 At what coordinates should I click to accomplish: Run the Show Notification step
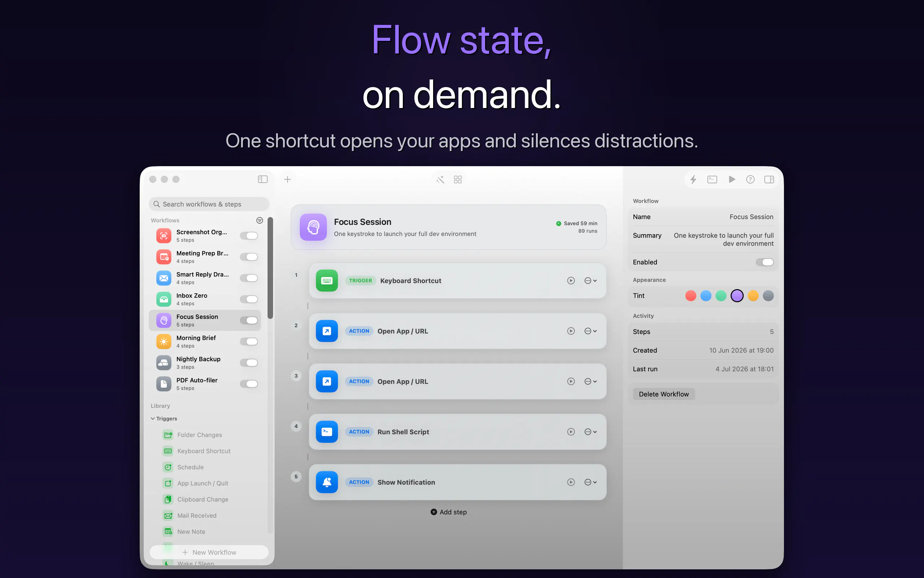pos(571,482)
